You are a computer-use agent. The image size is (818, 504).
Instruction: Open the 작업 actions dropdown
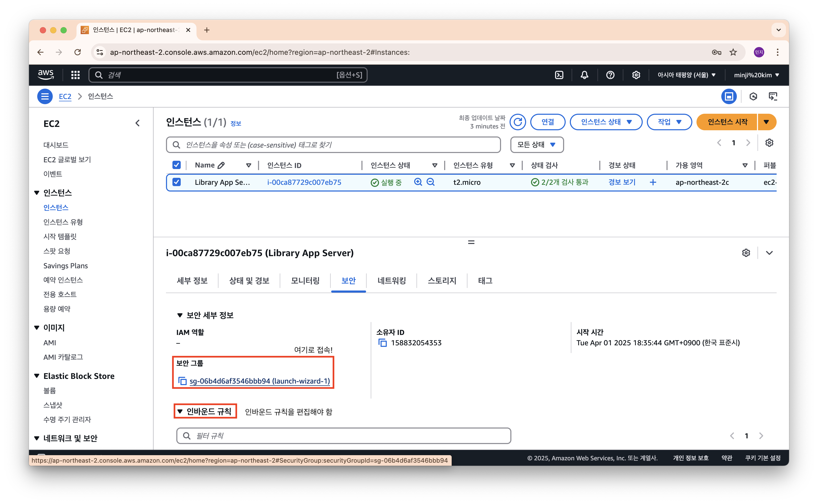(x=669, y=122)
